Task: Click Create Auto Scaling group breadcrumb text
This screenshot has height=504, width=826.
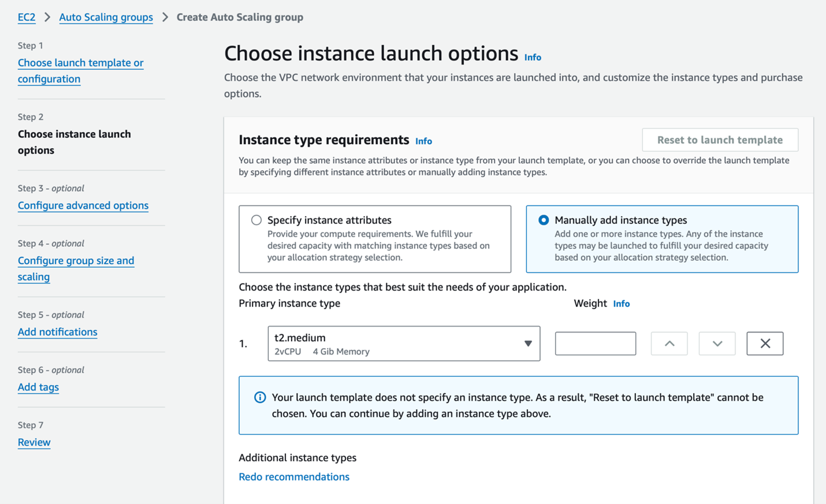Action: tap(240, 17)
